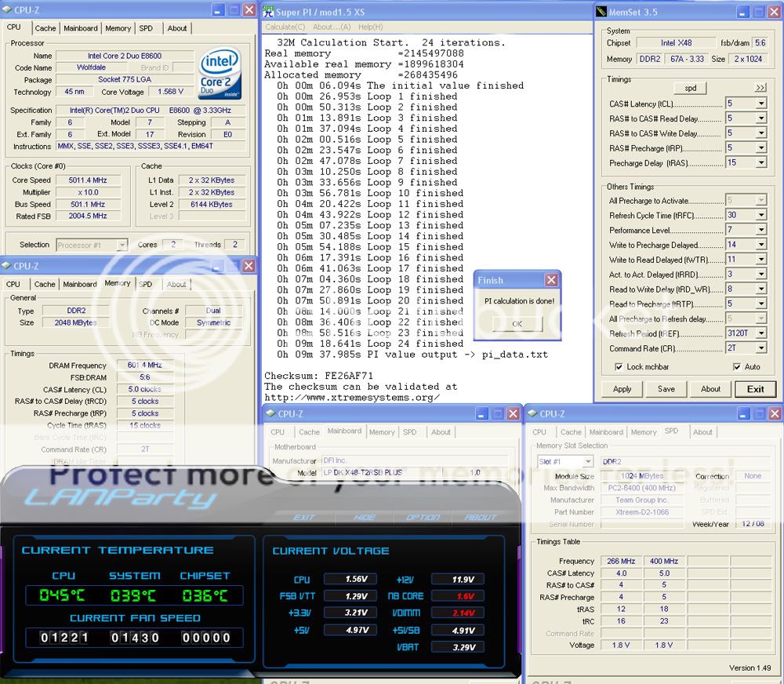Click the motherboard Model field LP DK X48-T2RSB PLUS
This screenshot has height=684, width=784.
tap(380, 472)
